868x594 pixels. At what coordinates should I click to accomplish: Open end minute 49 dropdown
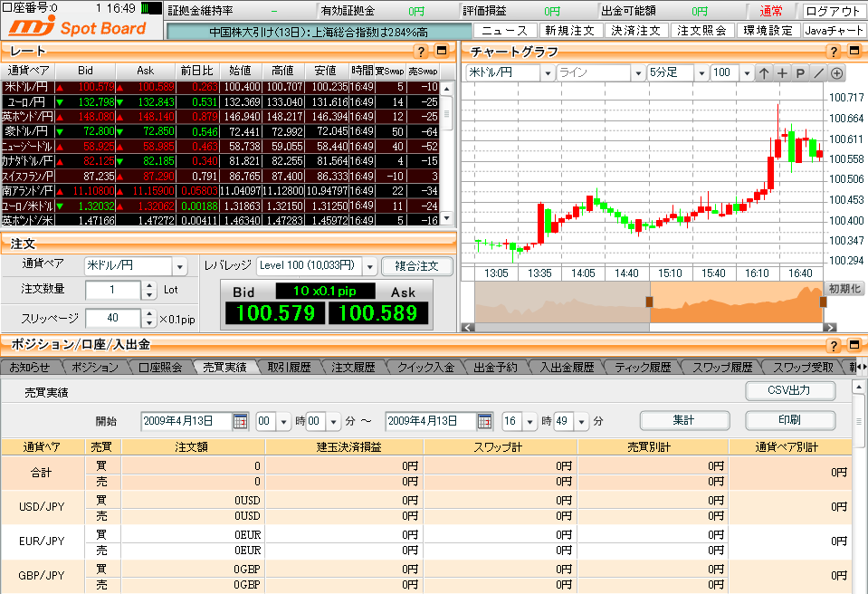(x=581, y=422)
